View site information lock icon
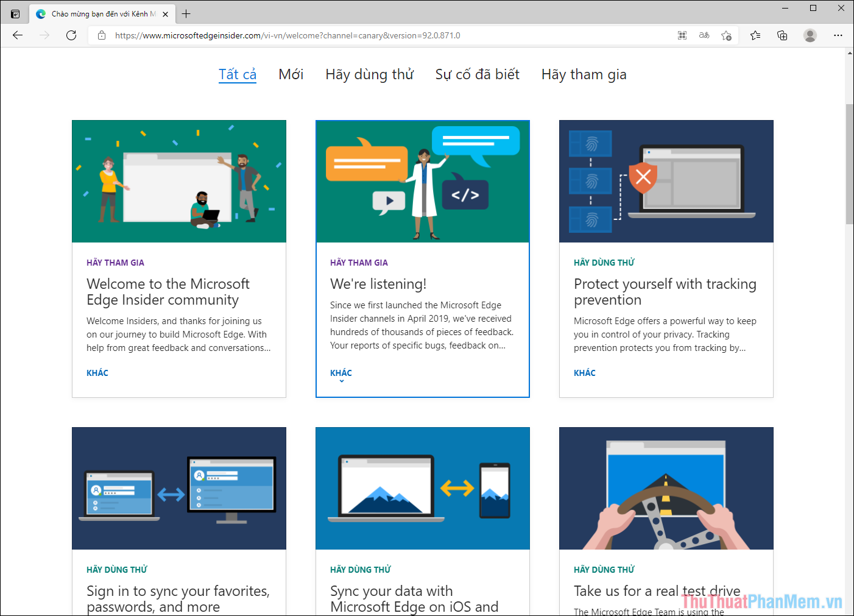 point(102,35)
